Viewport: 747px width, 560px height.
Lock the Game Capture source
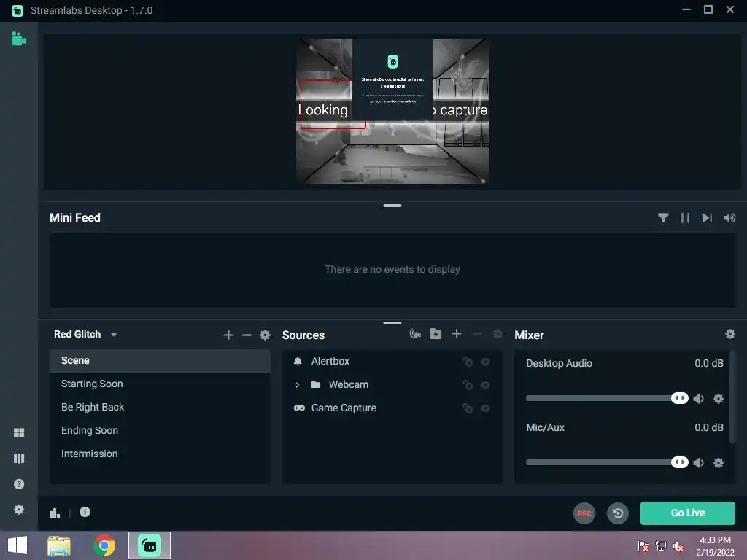(468, 408)
